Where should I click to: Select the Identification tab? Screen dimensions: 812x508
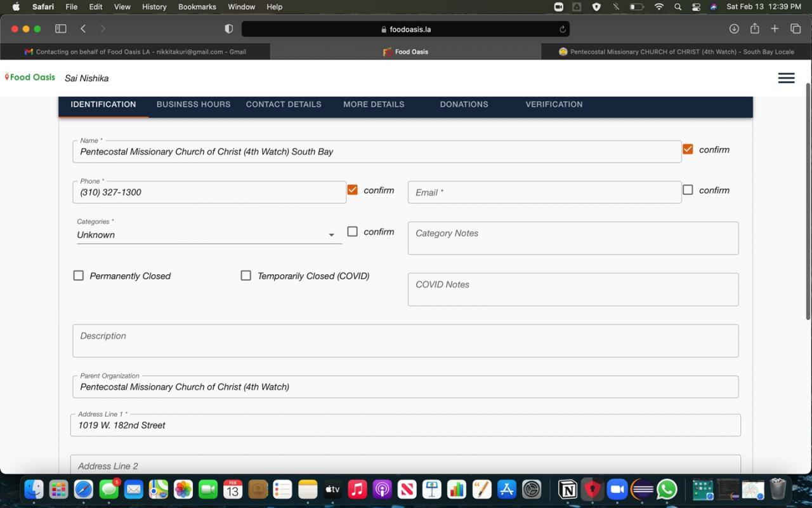point(103,104)
